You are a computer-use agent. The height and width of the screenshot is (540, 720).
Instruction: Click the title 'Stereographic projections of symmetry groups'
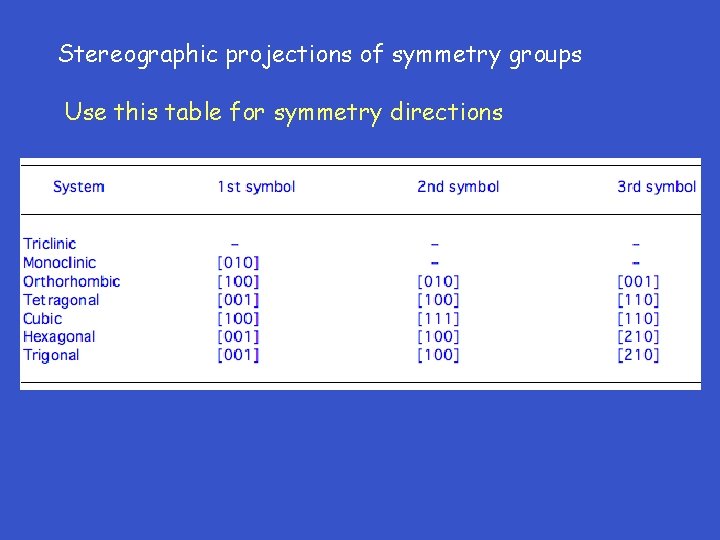(320, 56)
